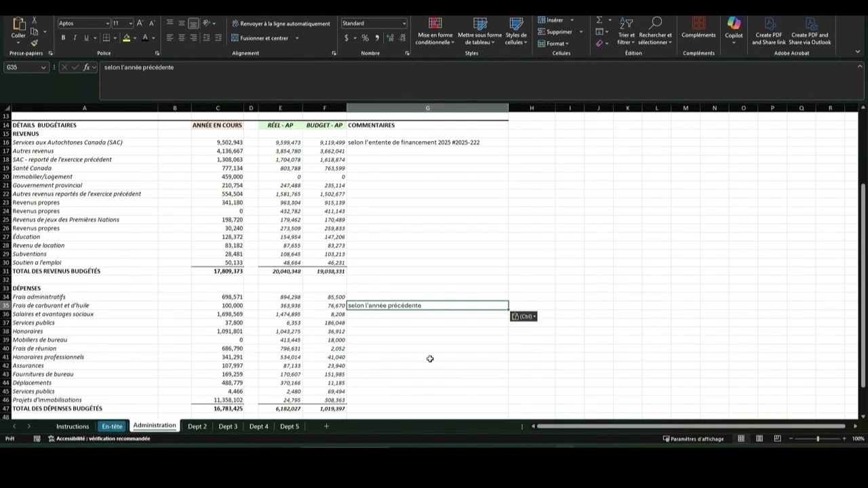This screenshot has width=868, height=488.
Task: Click the decrease indent icon
Action: 207,38
